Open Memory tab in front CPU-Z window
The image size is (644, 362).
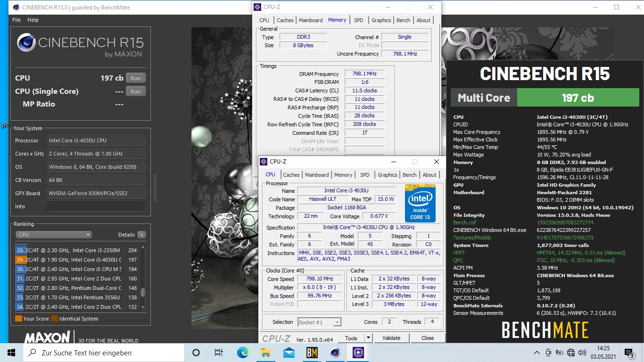pyautogui.click(x=343, y=175)
